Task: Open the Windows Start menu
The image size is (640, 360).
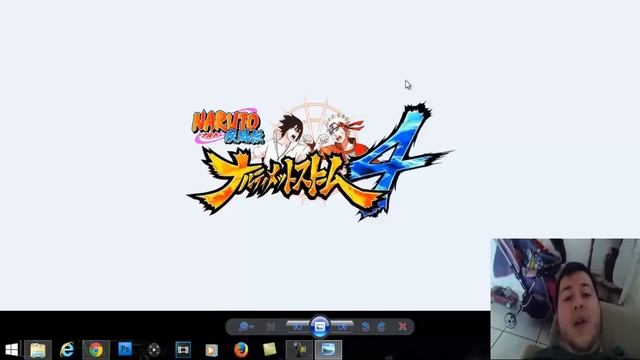Action: coord(11,350)
